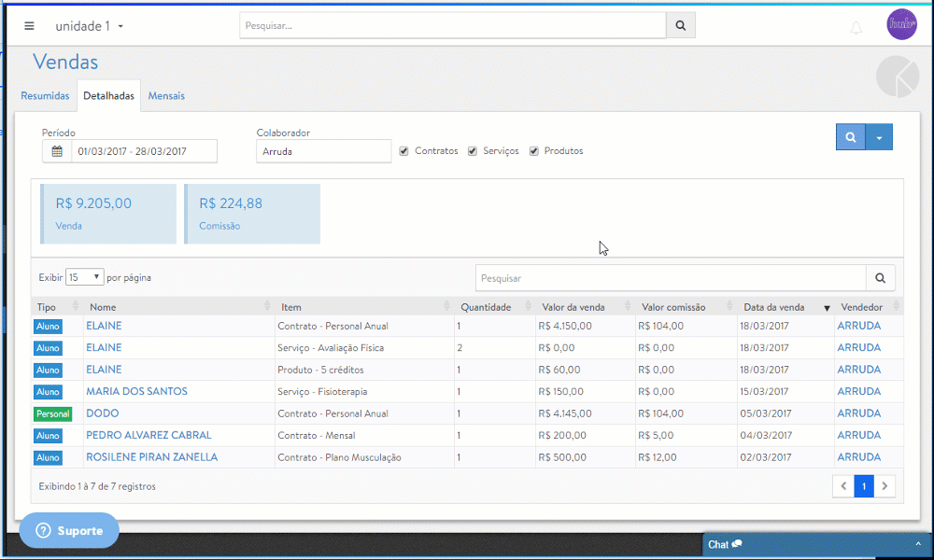The width and height of the screenshot is (934, 560).
Task: Click the table search magnifier button
Action: [880, 278]
